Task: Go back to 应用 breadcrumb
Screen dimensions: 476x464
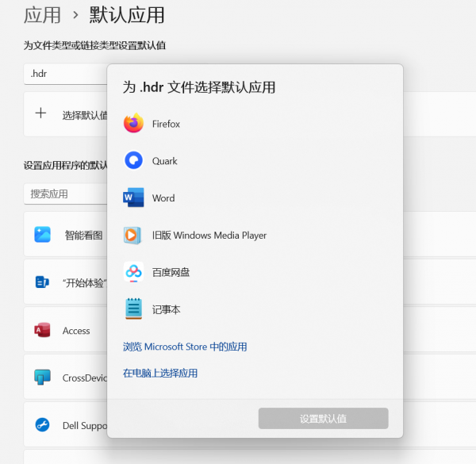Action: (42, 15)
